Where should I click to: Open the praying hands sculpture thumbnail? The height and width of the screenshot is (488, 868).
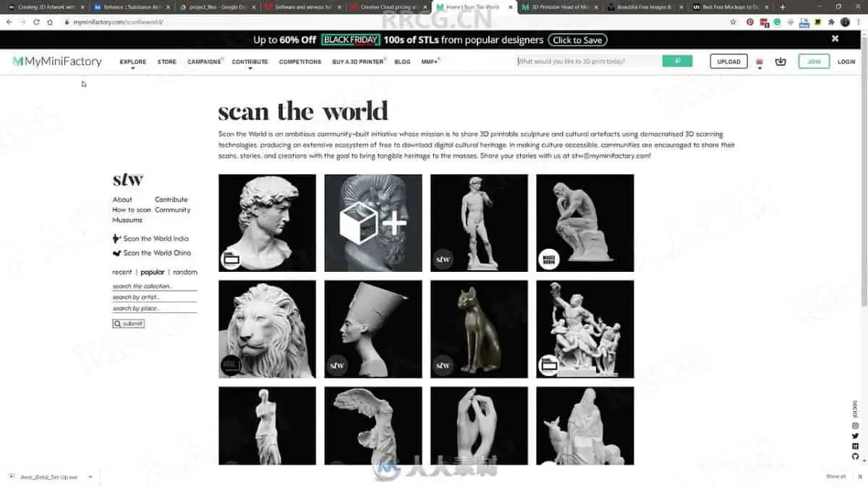click(x=479, y=425)
